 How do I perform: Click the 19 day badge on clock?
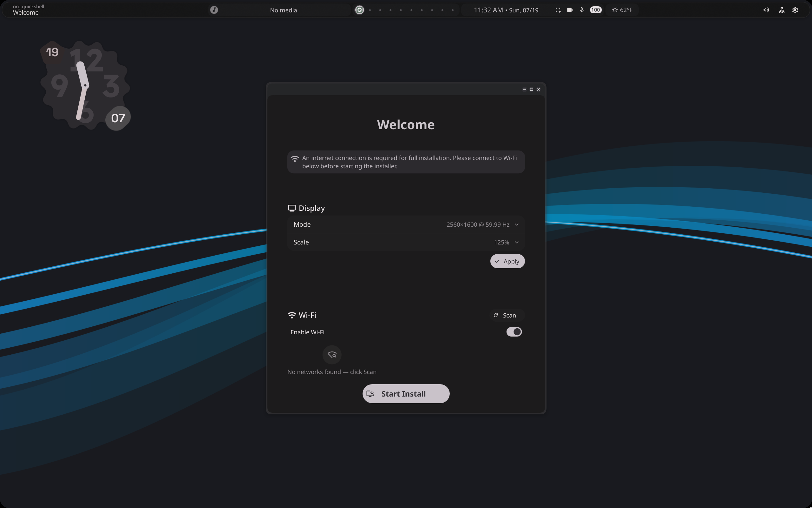tap(52, 52)
